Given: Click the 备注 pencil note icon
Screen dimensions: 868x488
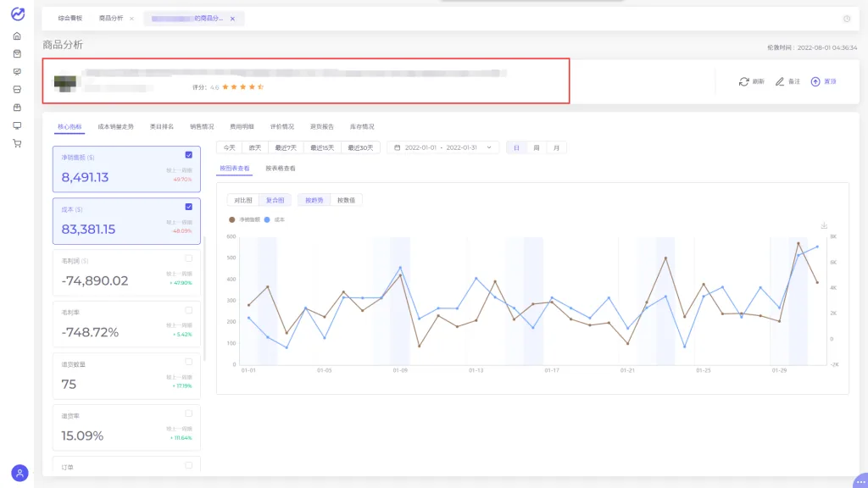Looking at the screenshot, I should (x=780, y=81).
